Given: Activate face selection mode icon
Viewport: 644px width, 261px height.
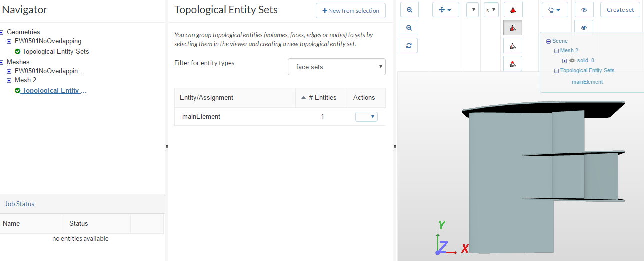Looking at the screenshot, I should coord(512,28).
